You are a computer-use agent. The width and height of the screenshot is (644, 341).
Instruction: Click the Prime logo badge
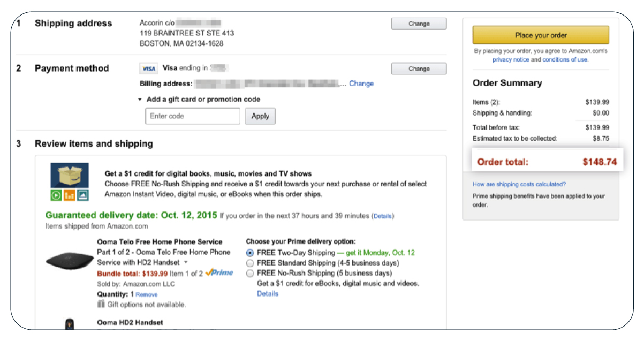pyautogui.click(x=219, y=273)
